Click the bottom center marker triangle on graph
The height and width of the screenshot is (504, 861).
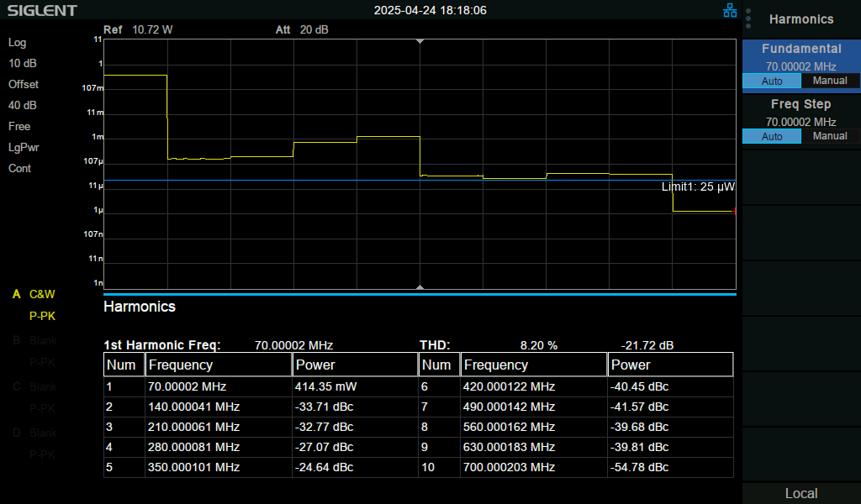420,286
